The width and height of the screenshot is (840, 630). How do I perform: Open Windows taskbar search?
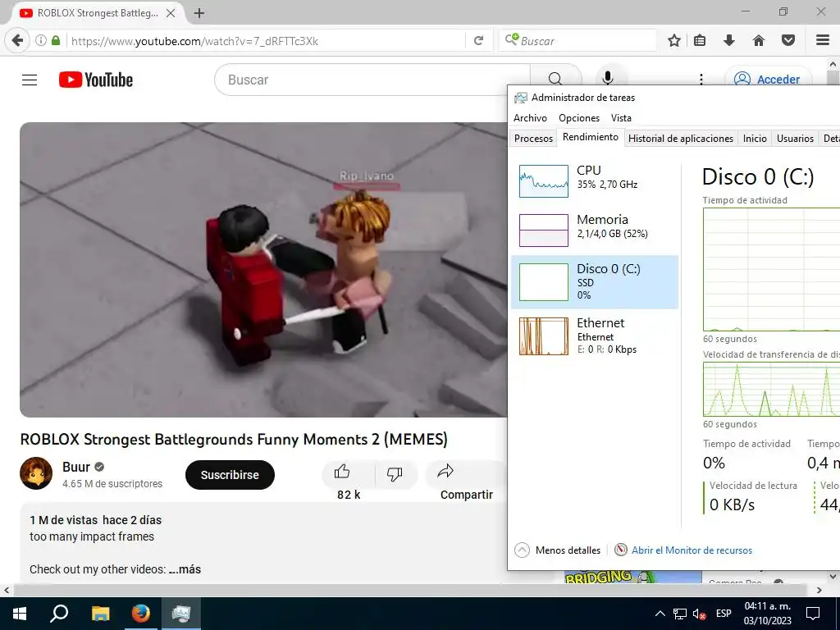[x=59, y=614]
